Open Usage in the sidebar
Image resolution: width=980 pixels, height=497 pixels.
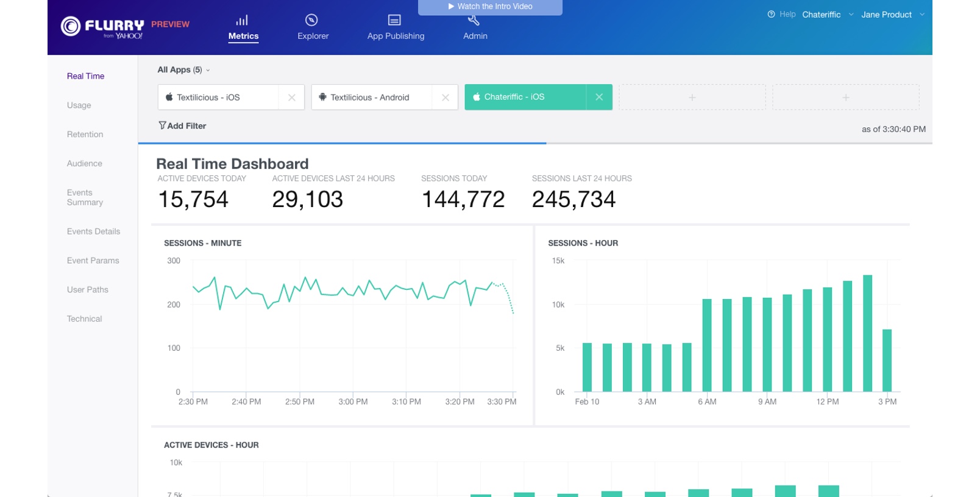[x=79, y=105]
